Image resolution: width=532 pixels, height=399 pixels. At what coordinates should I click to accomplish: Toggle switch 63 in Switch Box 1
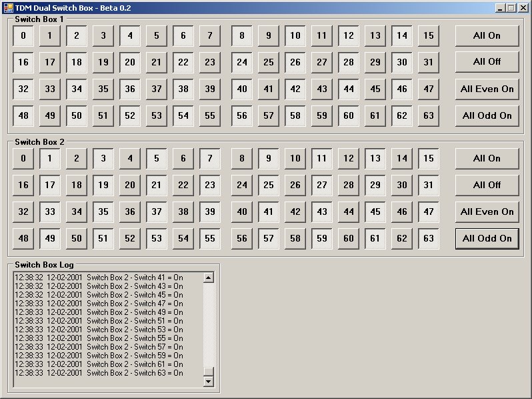[429, 116]
